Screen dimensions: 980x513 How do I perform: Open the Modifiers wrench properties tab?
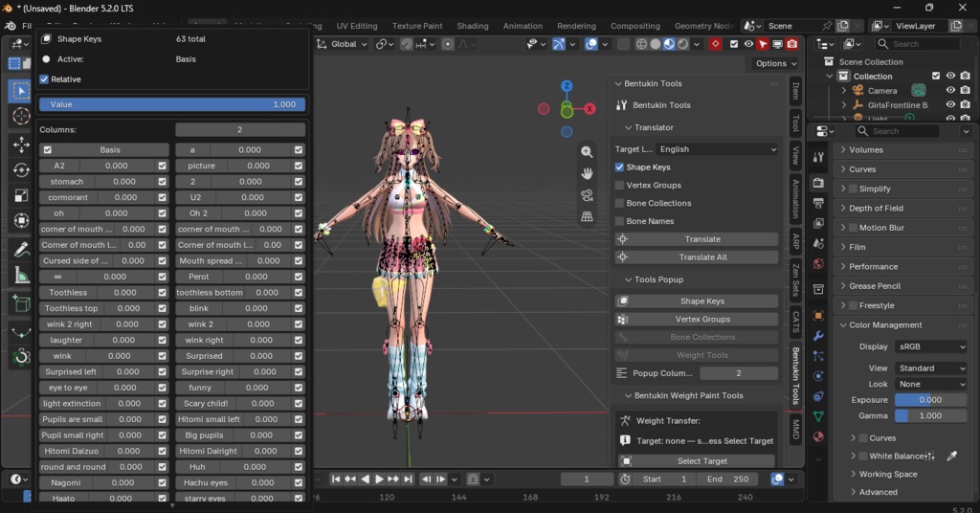pos(818,336)
